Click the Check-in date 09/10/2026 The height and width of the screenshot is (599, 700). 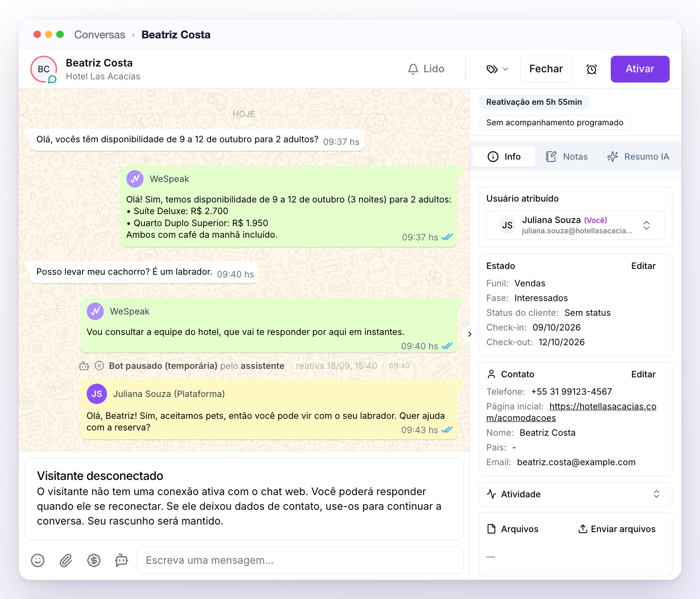557,327
